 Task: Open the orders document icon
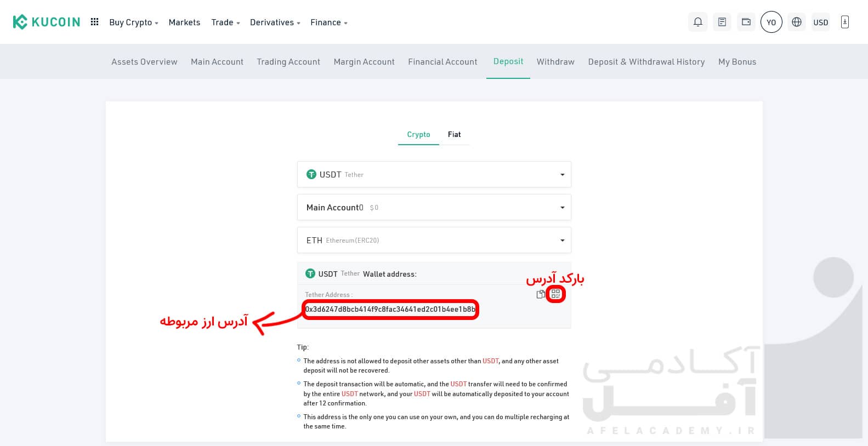coord(722,22)
